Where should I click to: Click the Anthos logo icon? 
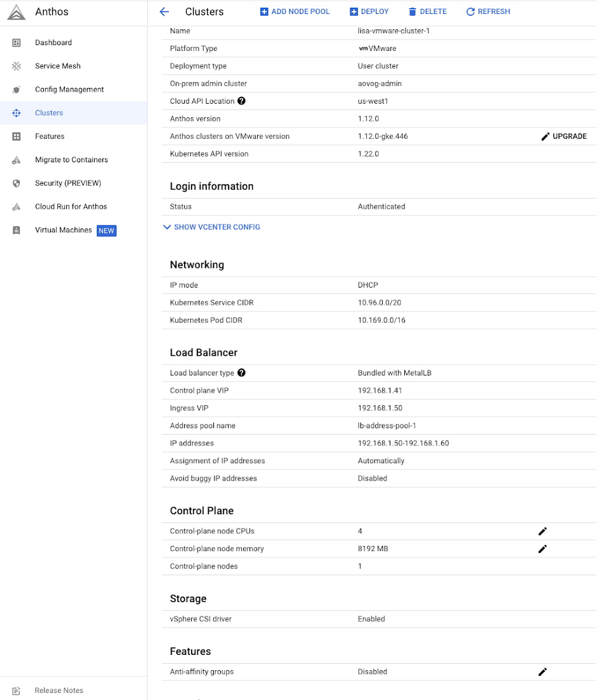pyautogui.click(x=17, y=12)
